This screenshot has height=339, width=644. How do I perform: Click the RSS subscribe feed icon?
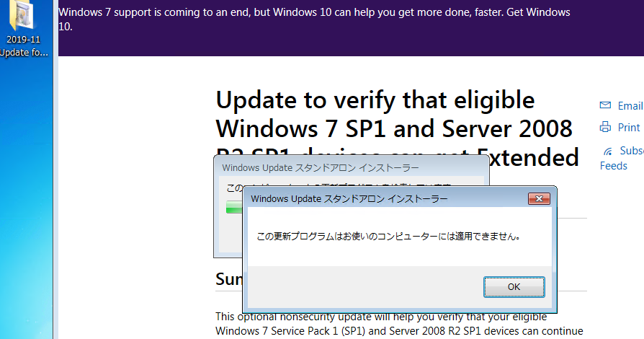[x=607, y=151]
